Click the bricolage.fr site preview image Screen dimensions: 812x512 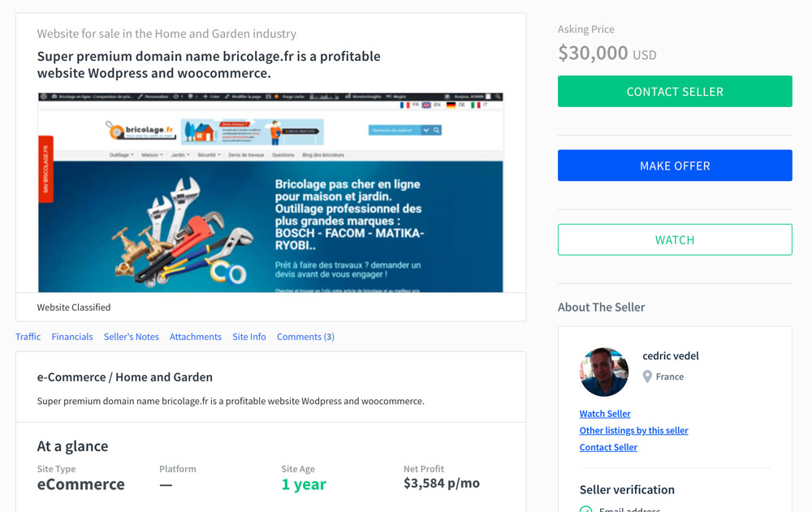pos(270,192)
